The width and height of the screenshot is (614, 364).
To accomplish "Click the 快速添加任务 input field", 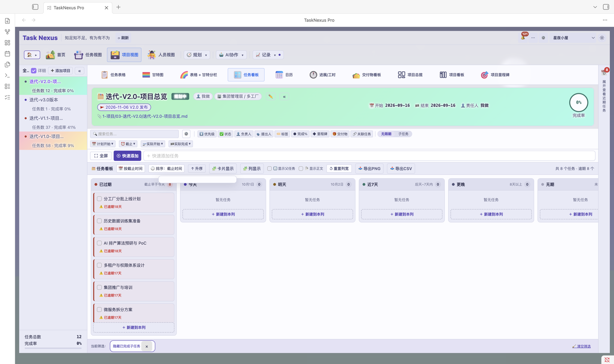I will [x=369, y=156].
